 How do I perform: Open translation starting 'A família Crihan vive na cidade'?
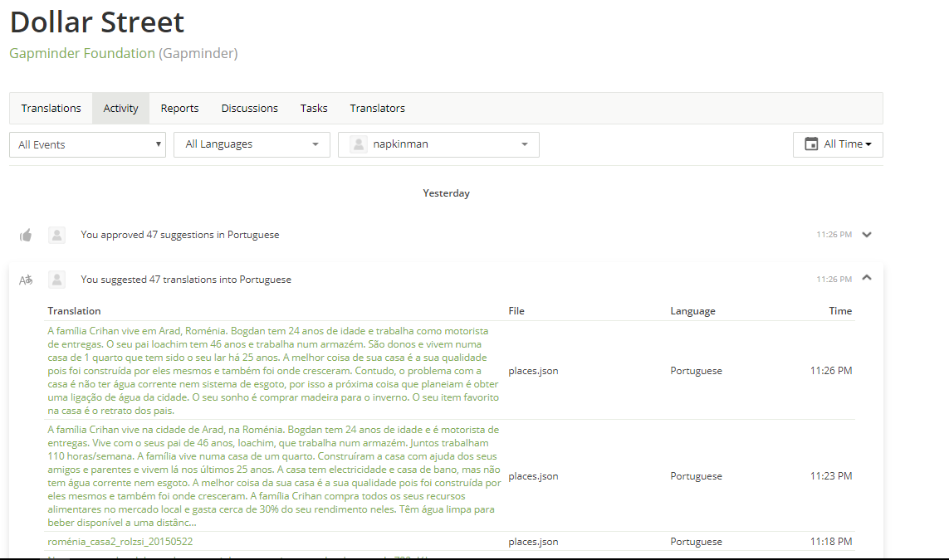(x=274, y=476)
